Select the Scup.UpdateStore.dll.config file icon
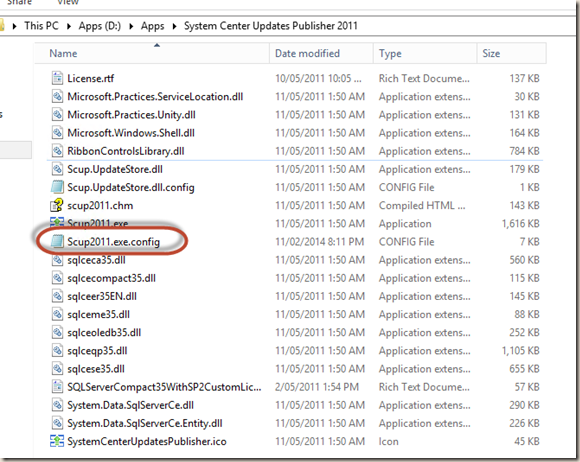The width and height of the screenshot is (580, 462). tap(57, 187)
